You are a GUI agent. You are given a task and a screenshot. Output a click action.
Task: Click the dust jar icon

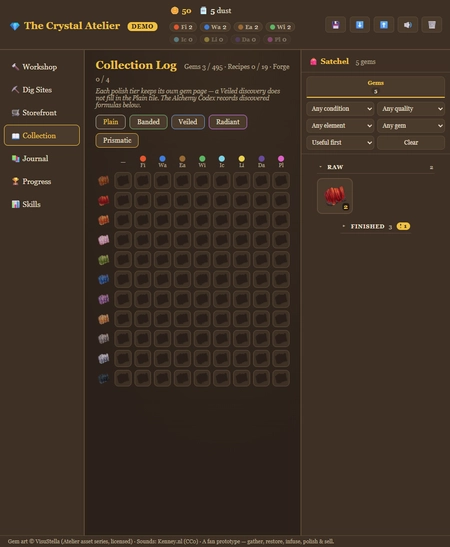tap(203, 10)
